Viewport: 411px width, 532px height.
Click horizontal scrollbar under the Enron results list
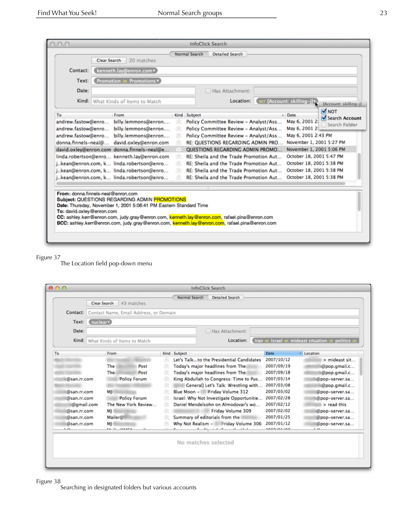[x=202, y=184]
